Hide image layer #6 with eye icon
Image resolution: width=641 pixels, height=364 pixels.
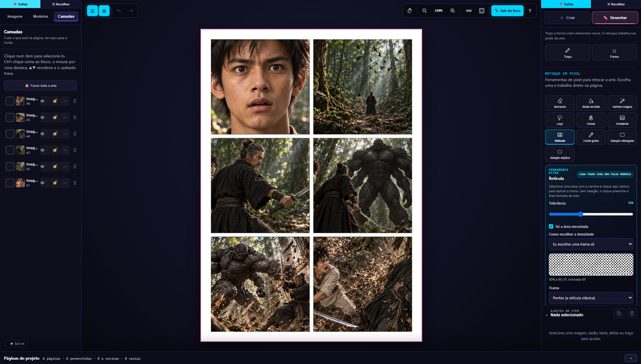[42, 101]
